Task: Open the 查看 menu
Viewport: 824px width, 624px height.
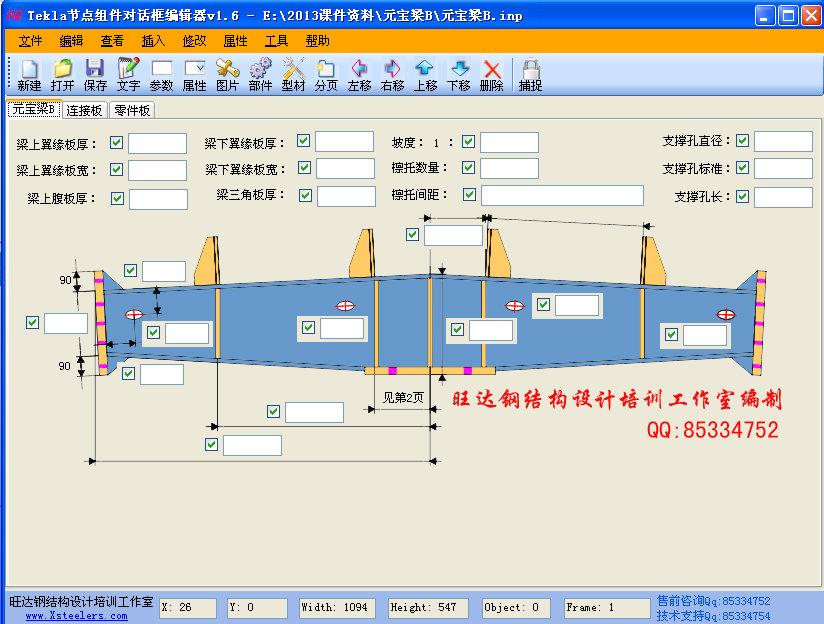Action: click(x=112, y=41)
